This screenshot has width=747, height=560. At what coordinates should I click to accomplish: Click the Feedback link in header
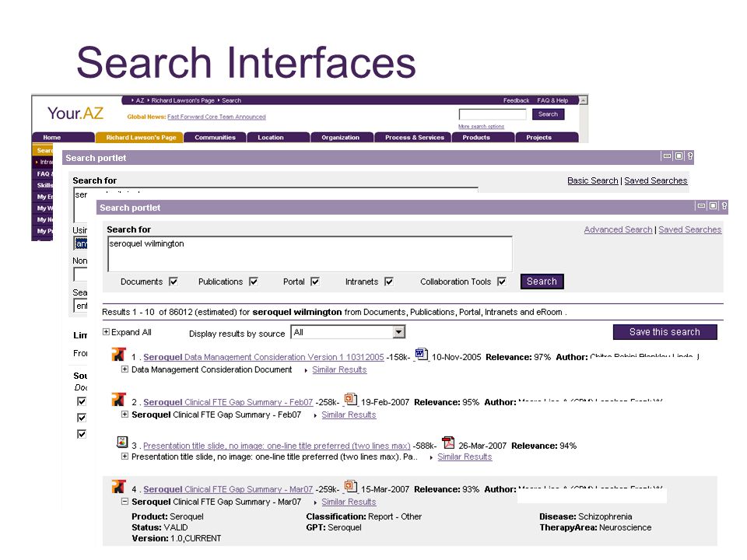coord(517,100)
